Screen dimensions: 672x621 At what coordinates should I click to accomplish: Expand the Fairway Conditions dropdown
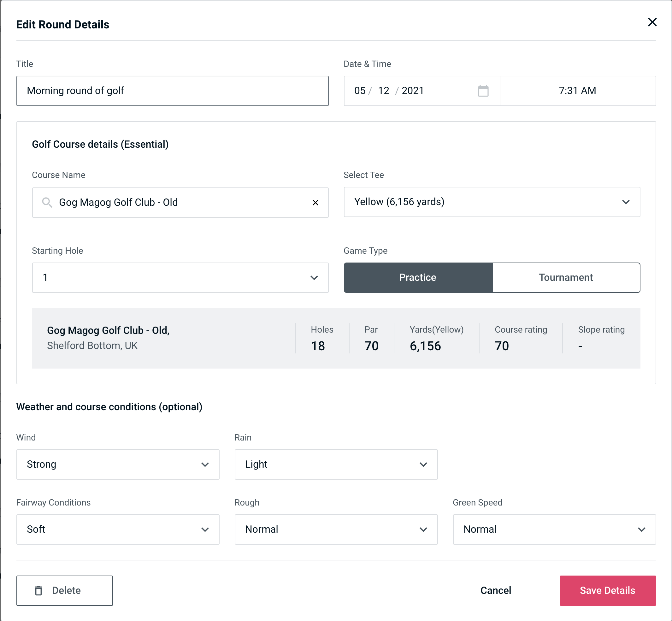coord(117,529)
